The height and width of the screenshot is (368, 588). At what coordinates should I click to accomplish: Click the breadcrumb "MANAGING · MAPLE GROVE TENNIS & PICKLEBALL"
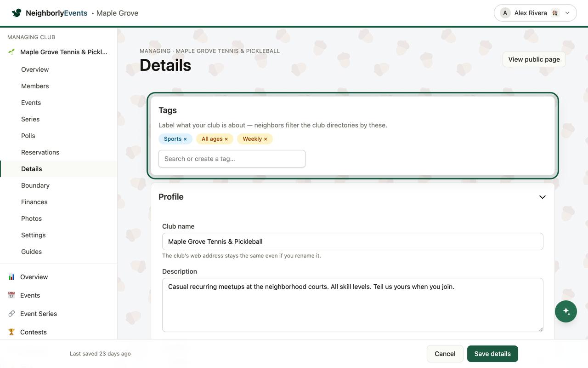210,51
